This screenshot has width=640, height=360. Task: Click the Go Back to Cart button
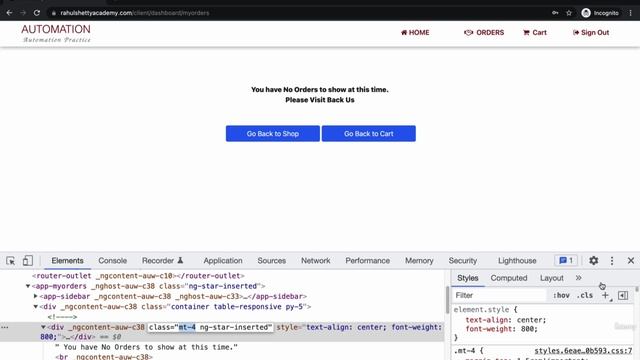pyautogui.click(x=369, y=133)
